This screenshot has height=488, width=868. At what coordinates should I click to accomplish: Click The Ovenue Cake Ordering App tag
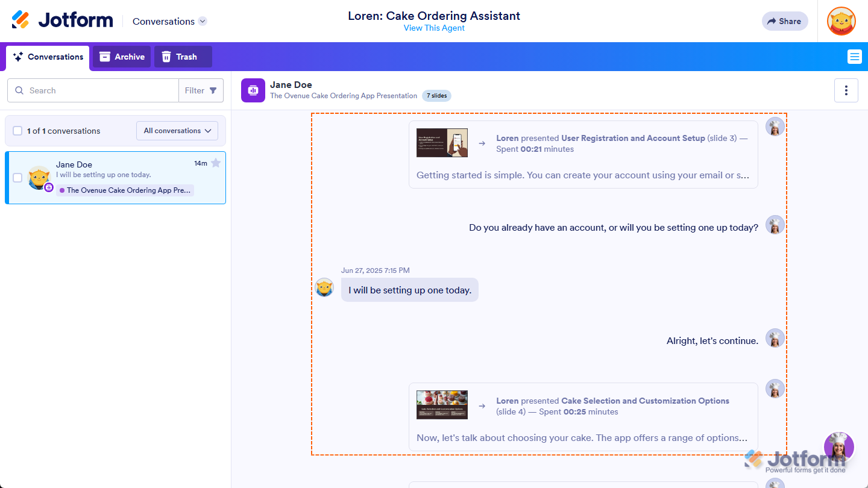[x=125, y=190]
